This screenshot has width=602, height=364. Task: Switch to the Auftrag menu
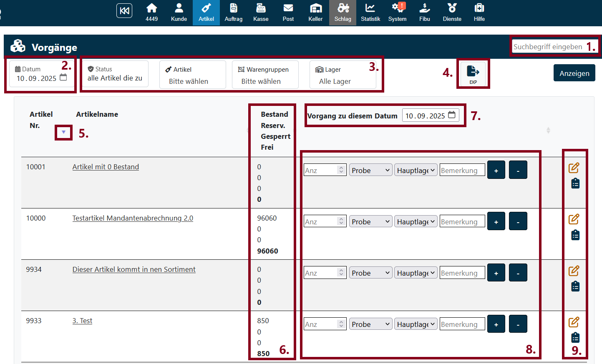click(x=233, y=13)
